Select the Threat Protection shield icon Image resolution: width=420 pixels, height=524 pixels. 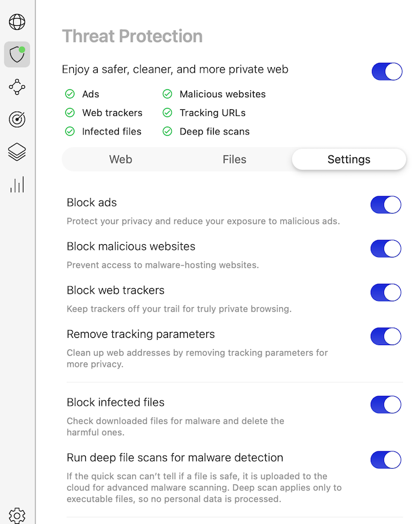click(x=17, y=55)
